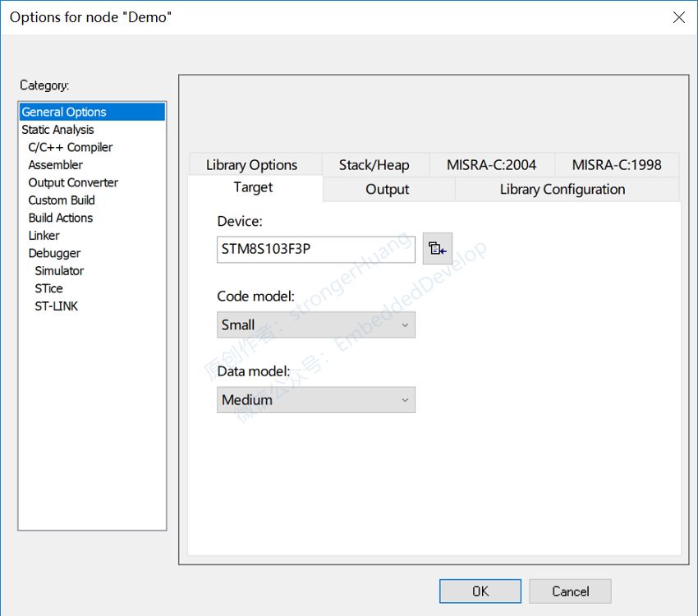Open the MISRA-C:2004 tab
698x616 pixels.
[x=491, y=165]
